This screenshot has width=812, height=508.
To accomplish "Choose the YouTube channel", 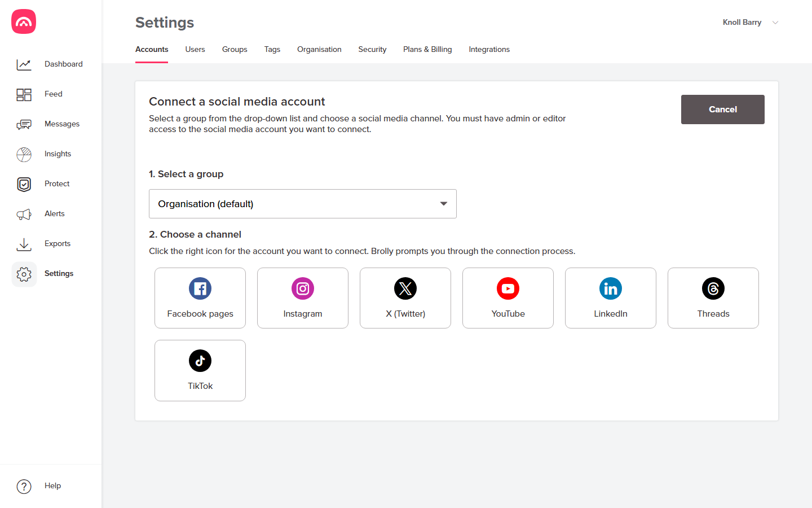I will pyautogui.click(x=508, y=298).
